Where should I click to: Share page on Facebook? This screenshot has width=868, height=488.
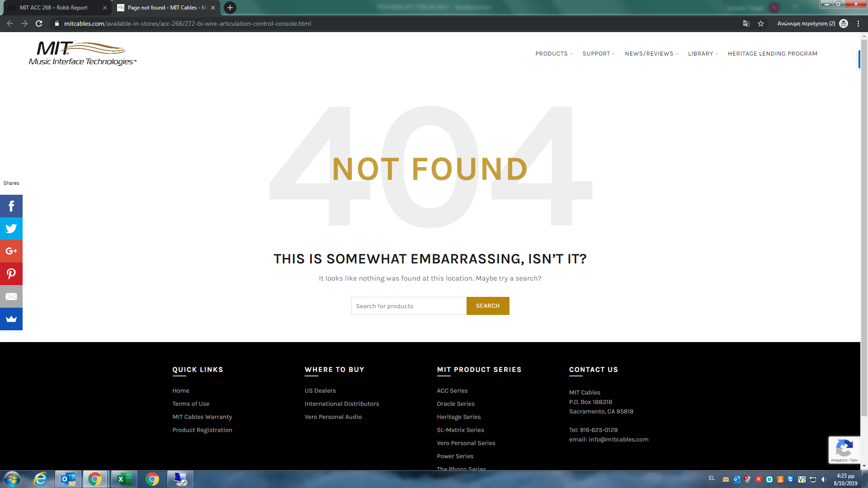[11, 206]
